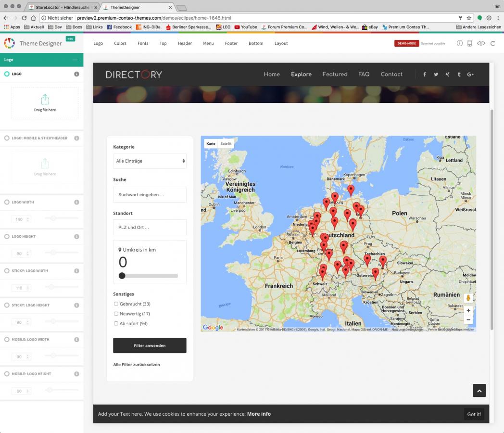Click the Street View pegman icon

tap(468, 298)
